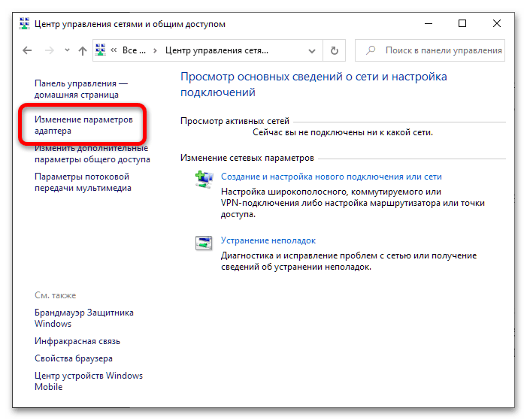The width and height of the screenshot is (527, 420).
Task: Open 'Инфракрасная связь' link
Action: click(x=77, y=341)
